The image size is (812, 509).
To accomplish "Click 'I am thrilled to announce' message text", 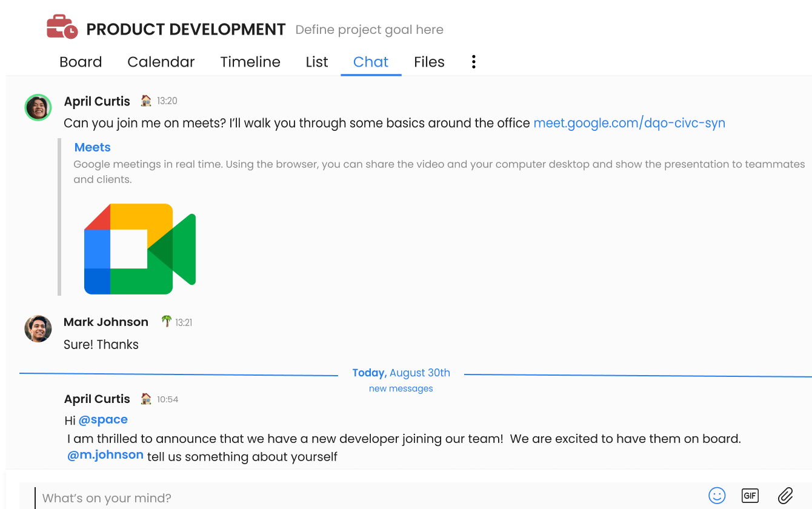I will click(404, 439).
